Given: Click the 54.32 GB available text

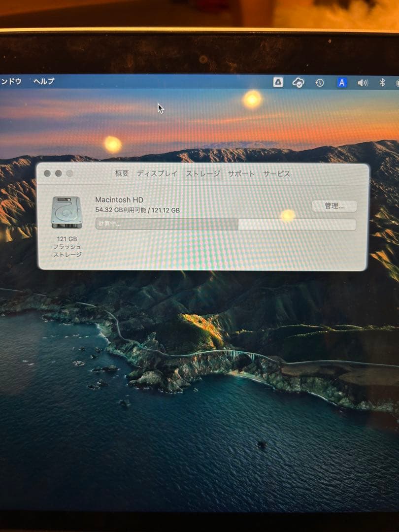Looking at the screenshot, I should (x=138, y=210).
